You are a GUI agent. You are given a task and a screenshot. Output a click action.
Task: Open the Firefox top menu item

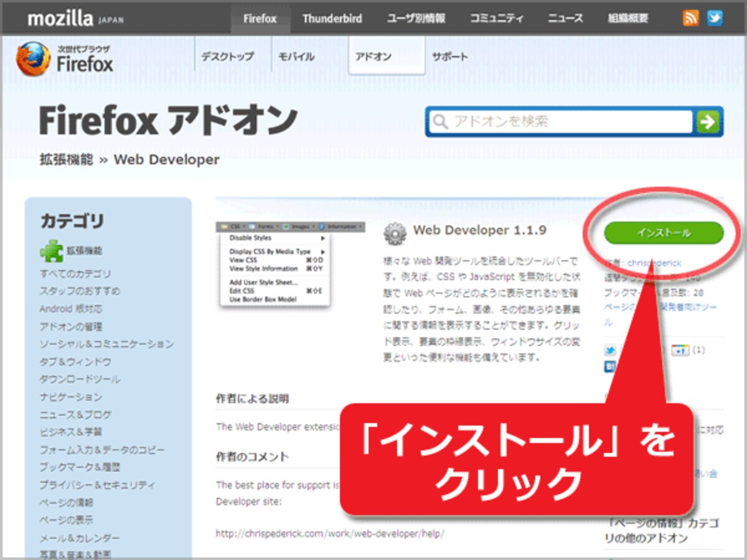pyautogui.click(x=260, y=19)
